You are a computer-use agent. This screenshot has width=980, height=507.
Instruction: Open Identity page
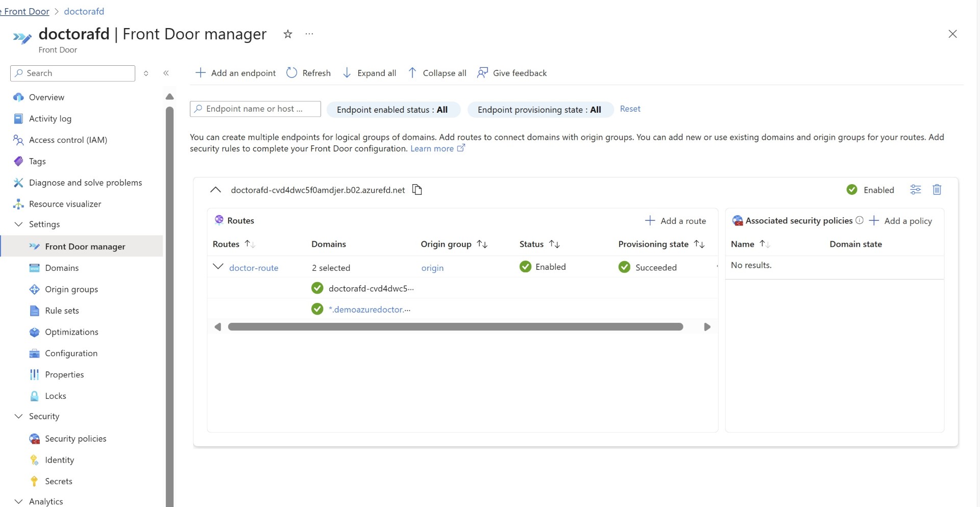pos(59,460)
